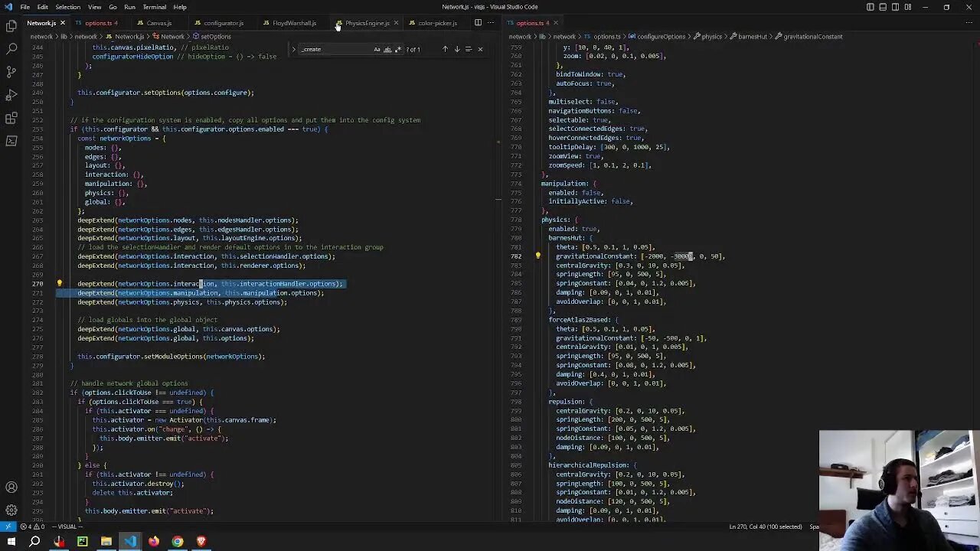This screenshot has height=551, width=980.
Task: Open the File menu
Action: (x=25, y=7)
